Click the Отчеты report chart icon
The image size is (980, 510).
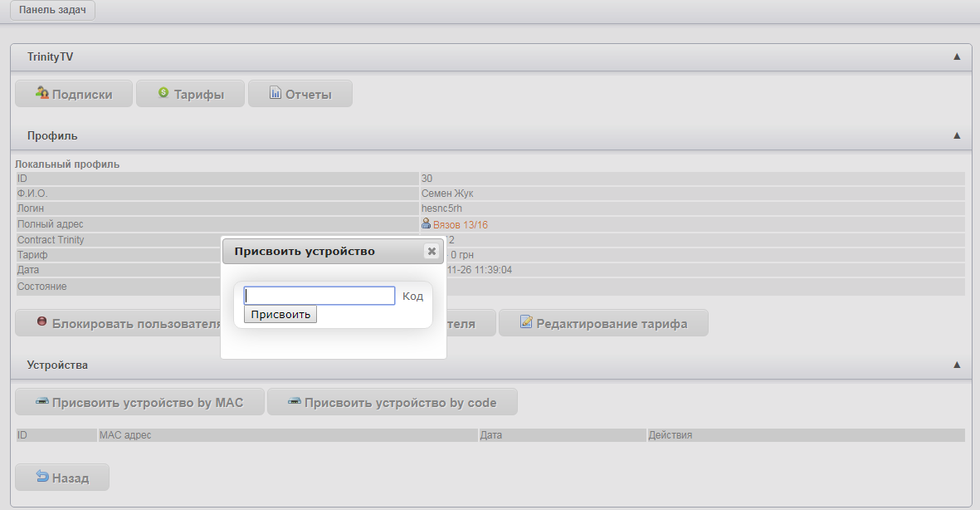click(x=275, y=93)
